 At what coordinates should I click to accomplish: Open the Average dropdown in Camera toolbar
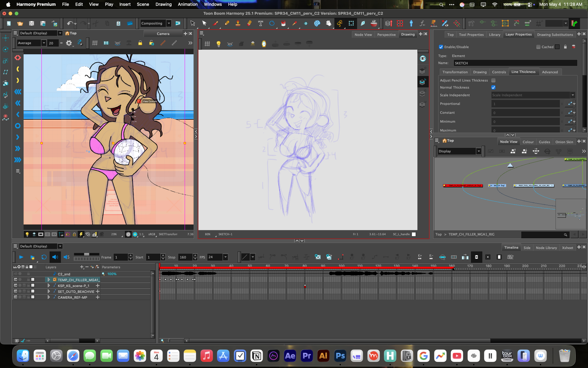tap(44, 43)
